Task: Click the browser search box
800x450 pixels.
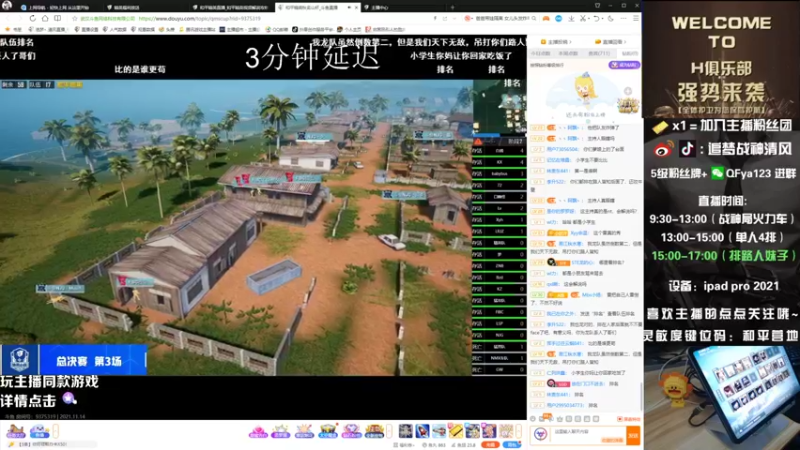Action: pos(503,18)
